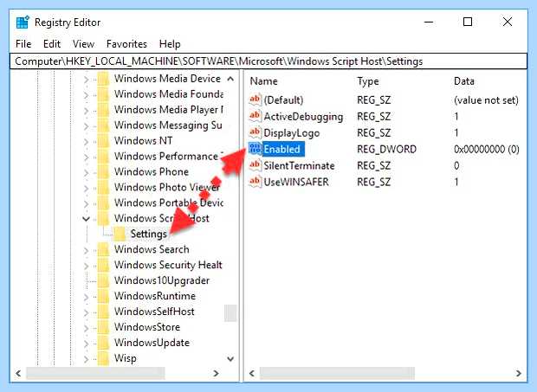The image size is (537, 392).
Task: Select the ActiveDebugging value name
Action: coord(303,116)
